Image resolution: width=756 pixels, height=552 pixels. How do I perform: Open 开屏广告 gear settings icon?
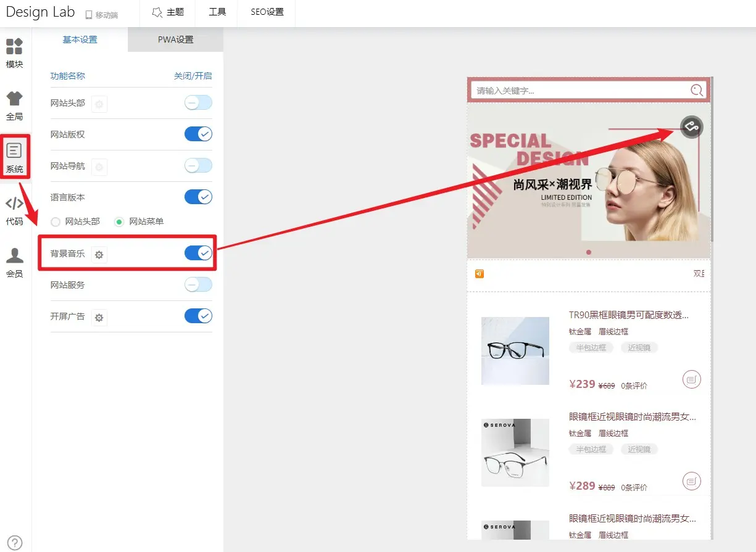[x=99, y=318]
